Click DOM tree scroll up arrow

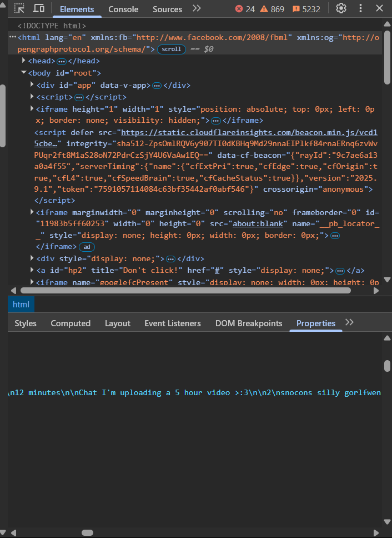[x=387, y=24]
